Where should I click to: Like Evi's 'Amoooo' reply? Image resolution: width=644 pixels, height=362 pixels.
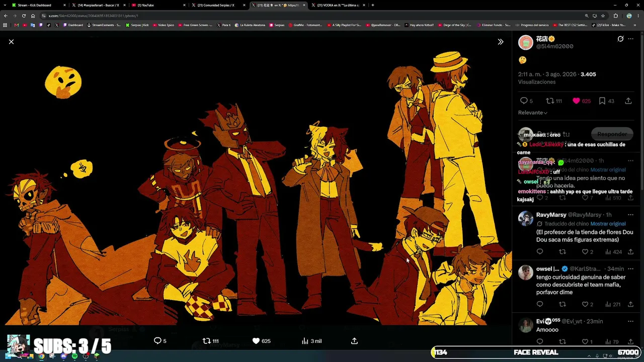(588, 342)
